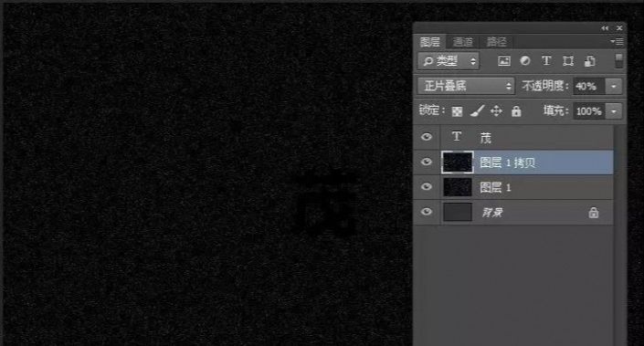Screen dimensions: 644x346
Task: Filter layers by type layer icon
Action: click(546, 61)
